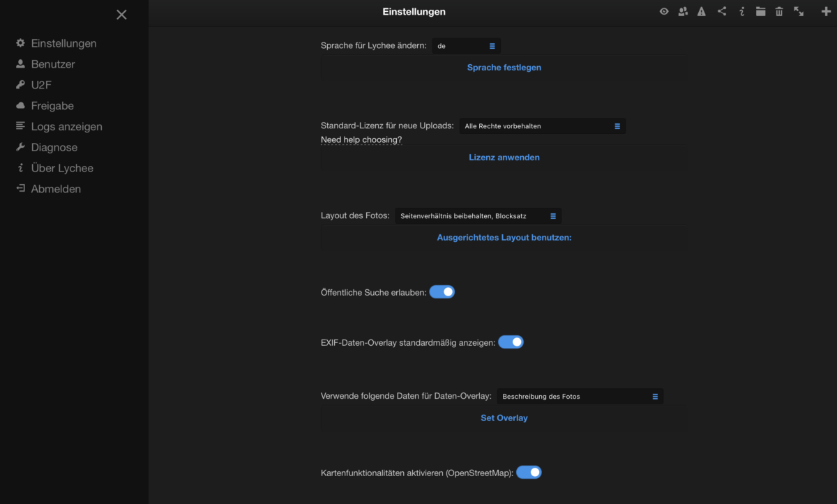
Task: Click the warning triangle icon in header
Action: pos(702,11)
